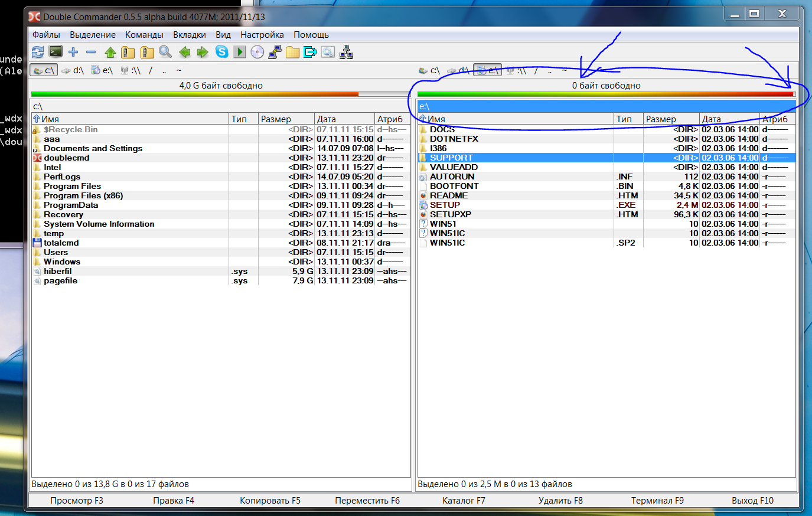Click the green up-arrow parent directory icon

coord(110,52)
